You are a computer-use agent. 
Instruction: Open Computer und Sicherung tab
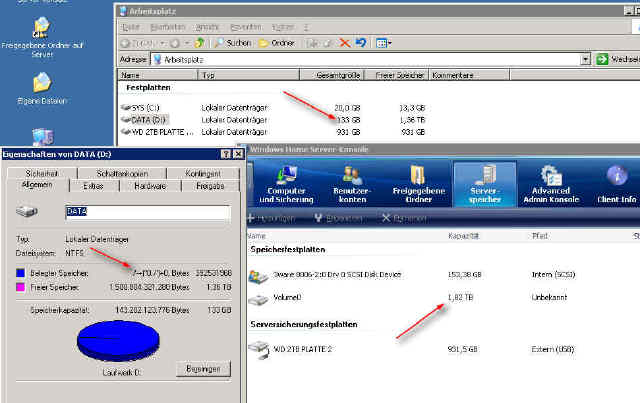pyautogui.click(x=286, y=184)
